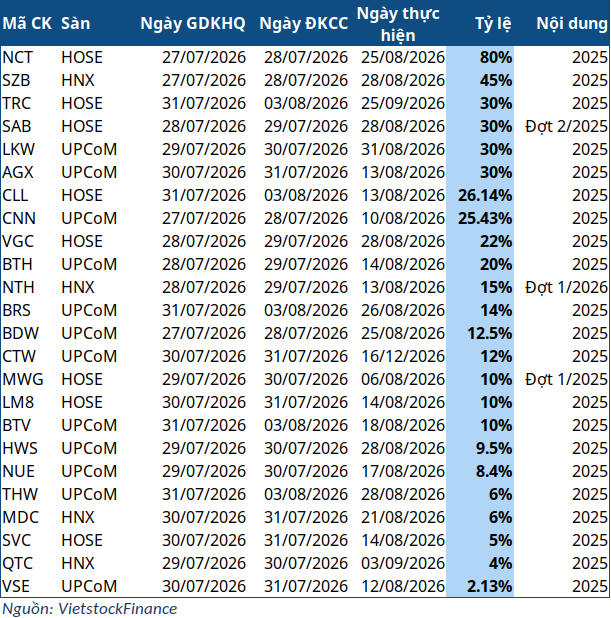
Task: Select the CTW ticker cell
Action: coord(19,356)
